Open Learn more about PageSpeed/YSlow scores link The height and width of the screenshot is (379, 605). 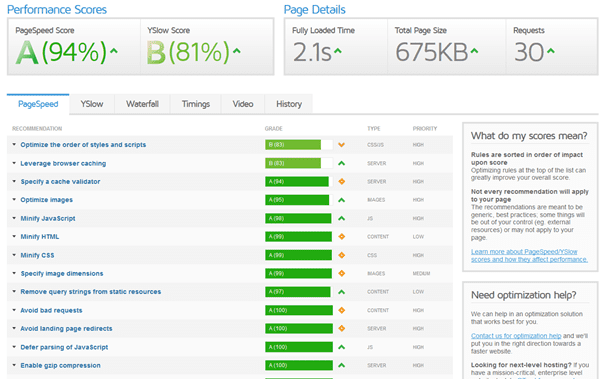coord(529,255)
